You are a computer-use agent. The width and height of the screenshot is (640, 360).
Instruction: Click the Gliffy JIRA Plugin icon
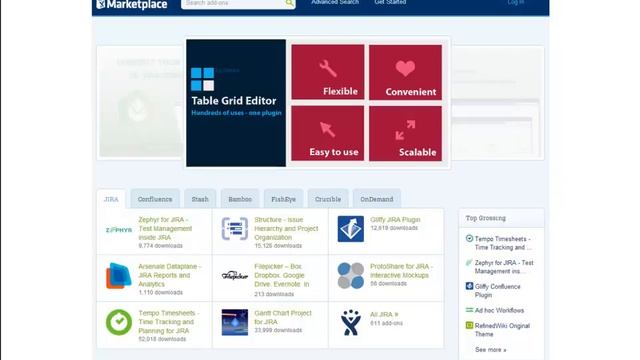pos(351,229)
